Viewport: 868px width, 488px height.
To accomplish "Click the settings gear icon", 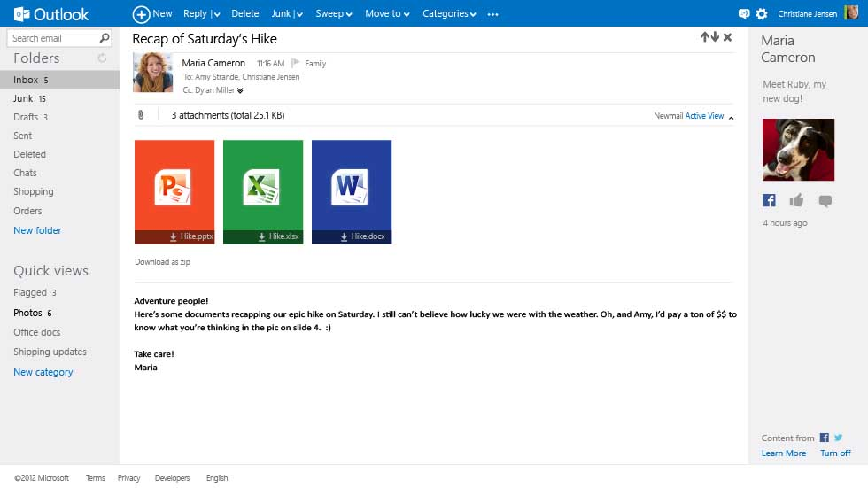I will pyautogui.click(x=761, y=13).
